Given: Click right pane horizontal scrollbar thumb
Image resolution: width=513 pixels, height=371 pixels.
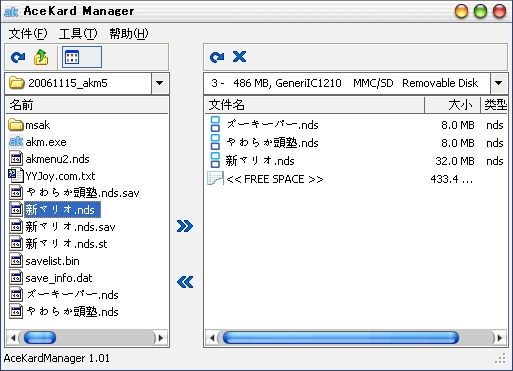Looking at the screenshot, I should tap(341, 338).
